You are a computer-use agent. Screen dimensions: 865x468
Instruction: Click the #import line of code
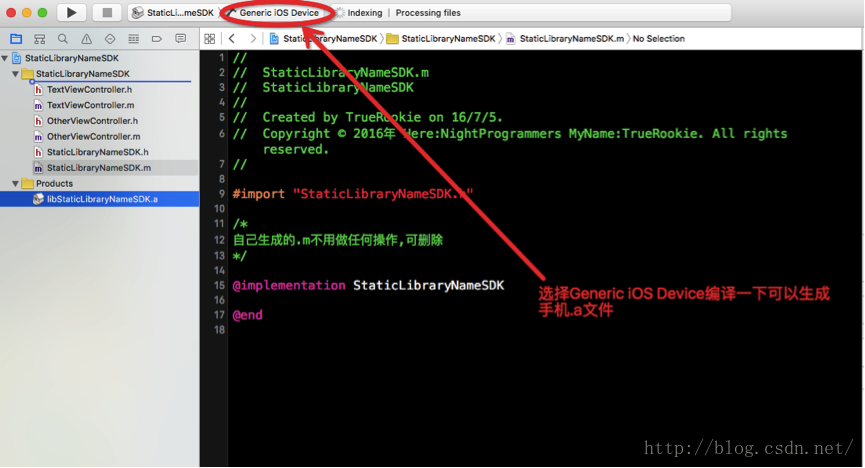(353, 194)
